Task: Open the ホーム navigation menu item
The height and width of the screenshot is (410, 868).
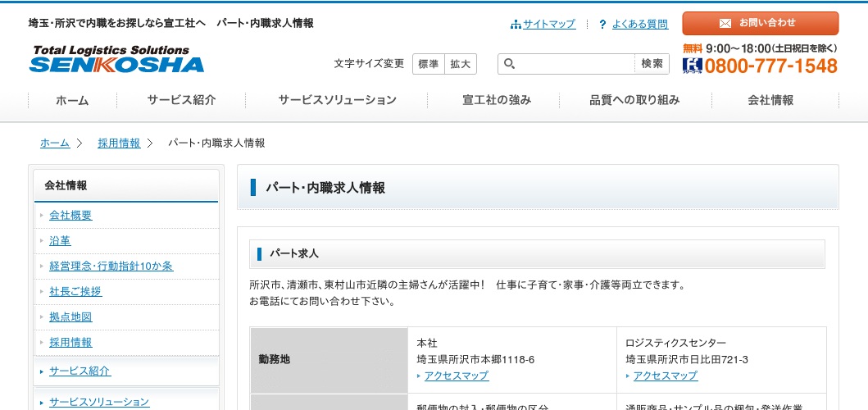Action: click(x=72, y=100)
